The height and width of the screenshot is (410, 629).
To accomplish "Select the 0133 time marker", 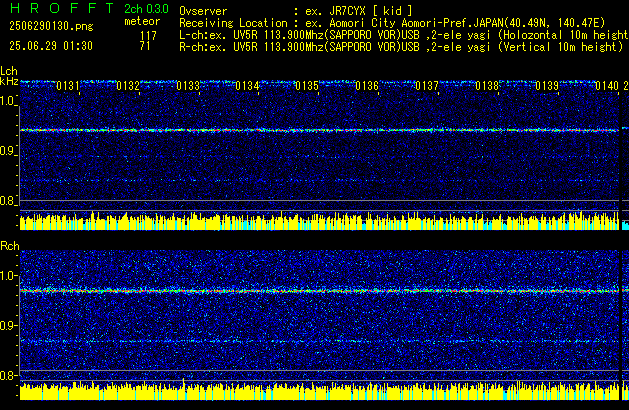I will coord(188,86).
